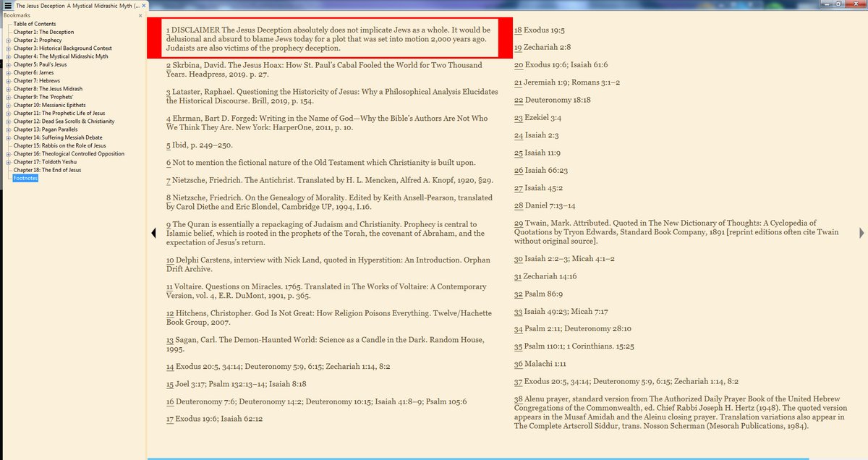Follow footnote 28 link Daniel 7:13–14
Image resolution: width=868 pixels, height=460 pixels.
point(519,205)
